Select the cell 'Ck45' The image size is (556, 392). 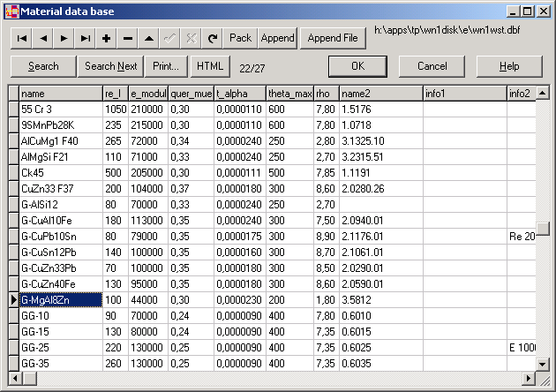(x=61, y=173)
